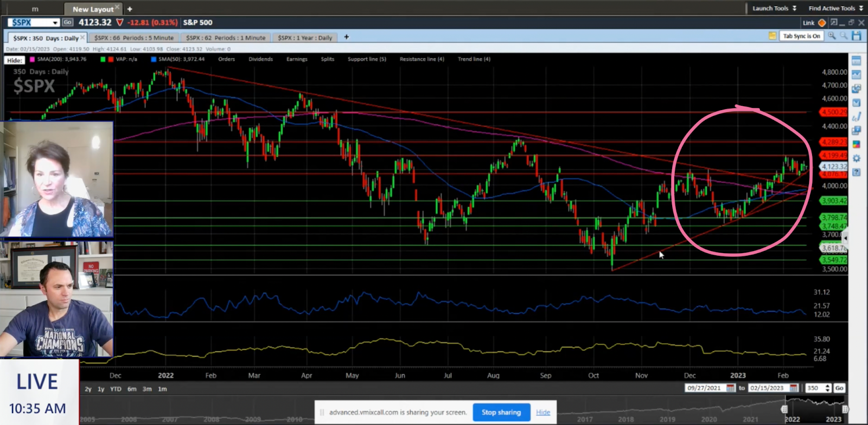The image size is (868, 425).
Task: Click the 3,903.42 support price marker
Action: point(834,201)
